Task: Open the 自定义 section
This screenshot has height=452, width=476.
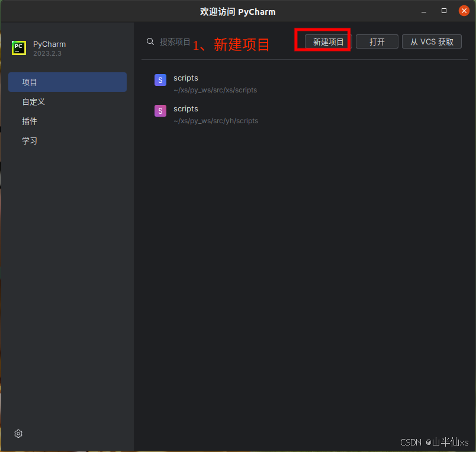Action: pos(67,102)
